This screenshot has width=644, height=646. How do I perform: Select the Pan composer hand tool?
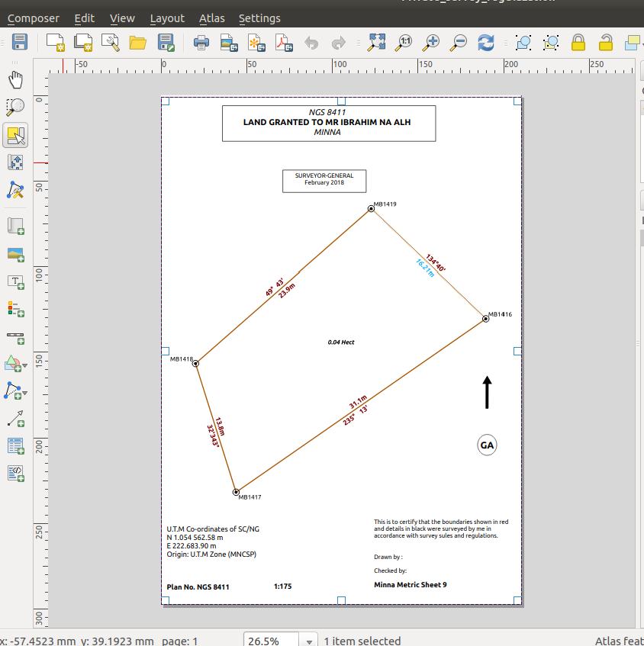tap(15, 79)
